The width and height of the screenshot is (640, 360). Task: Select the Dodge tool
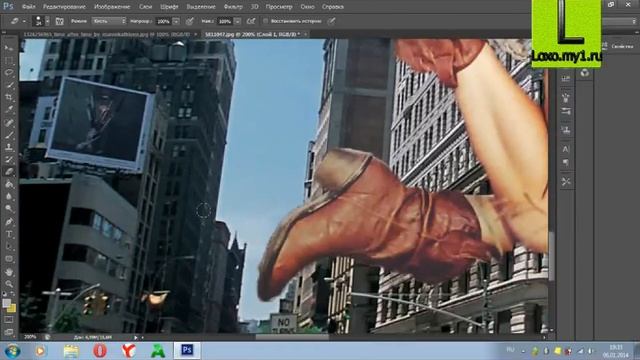9,209
